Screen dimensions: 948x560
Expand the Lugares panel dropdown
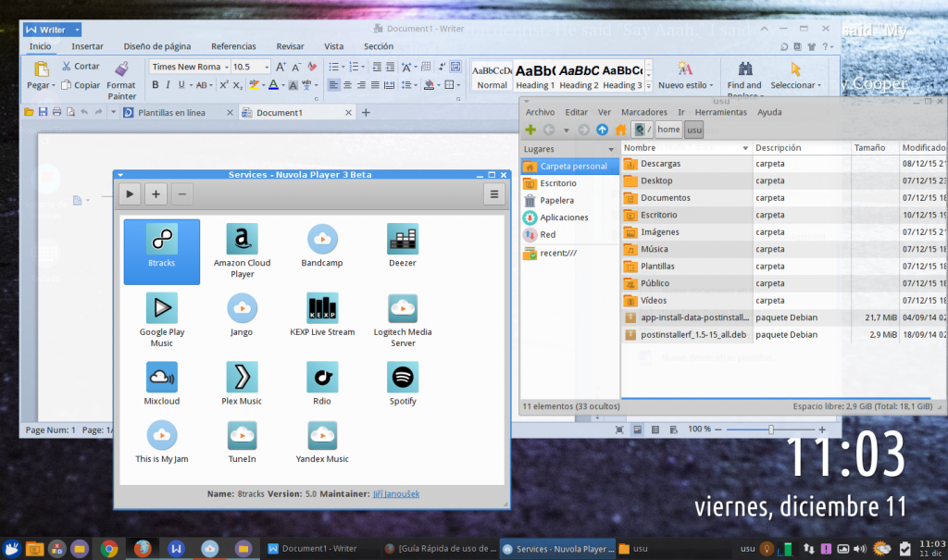611,149
